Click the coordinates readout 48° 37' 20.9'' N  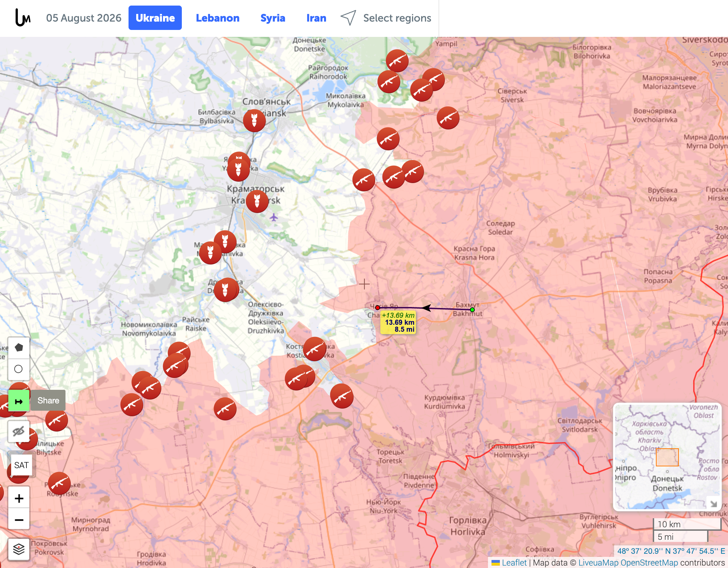click(x=671, y=551)
